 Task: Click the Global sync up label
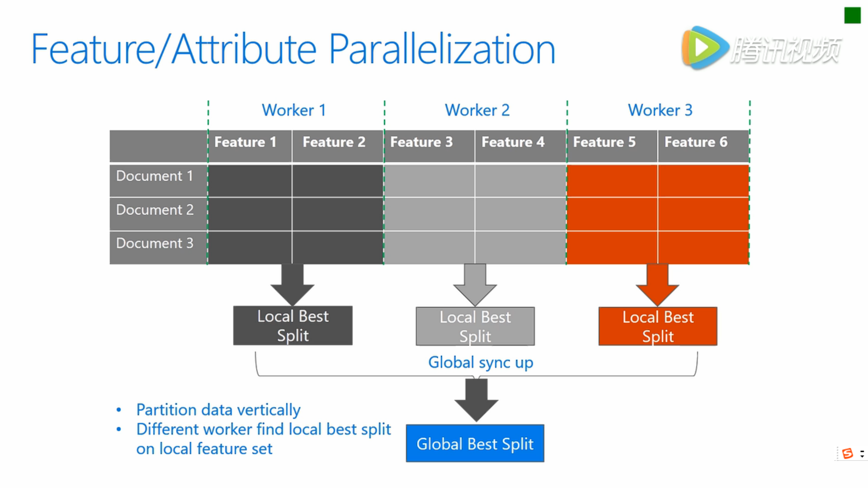(481, 363)
